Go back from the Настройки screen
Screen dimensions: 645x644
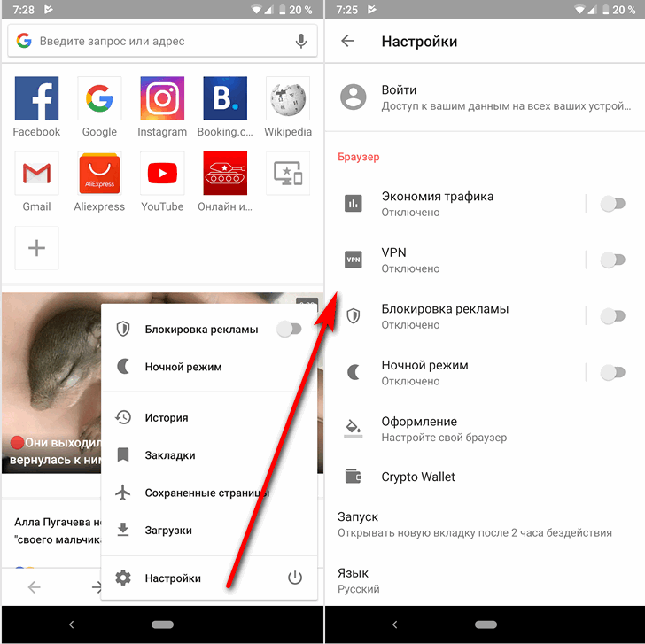[347, 41]
